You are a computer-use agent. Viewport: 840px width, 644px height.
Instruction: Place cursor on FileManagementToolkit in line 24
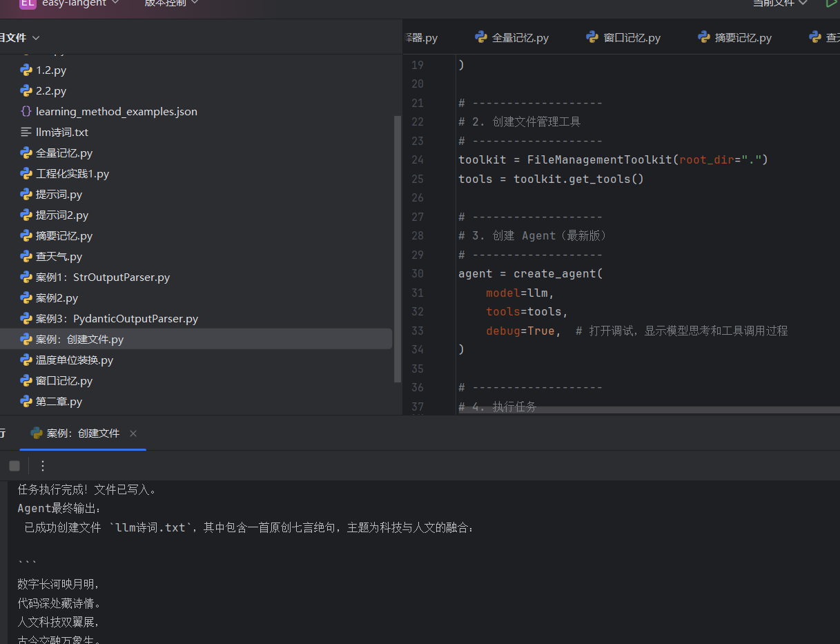pyautogui.click(x=600, y=160)
